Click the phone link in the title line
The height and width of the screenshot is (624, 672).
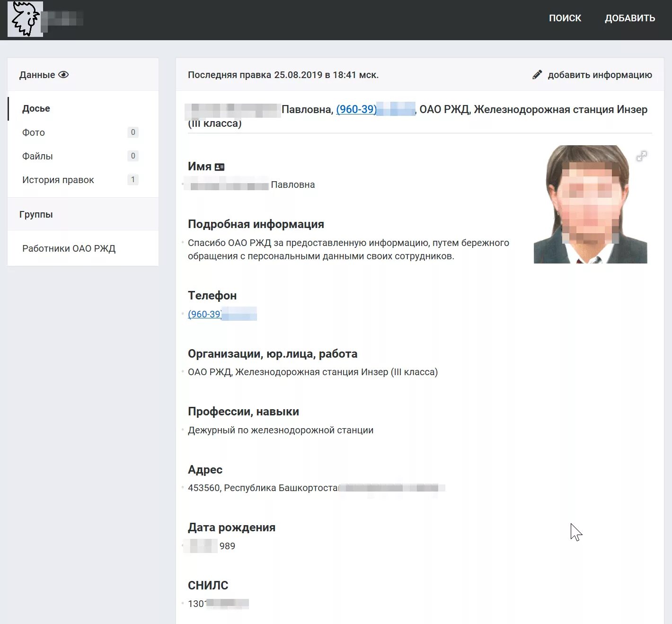point(376,109)
